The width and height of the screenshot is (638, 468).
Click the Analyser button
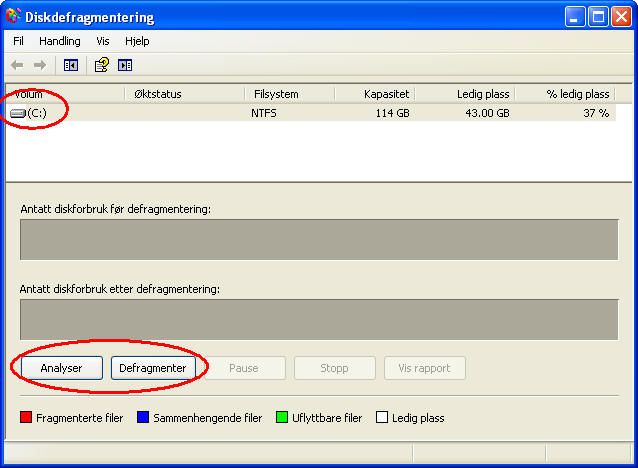click(x=61, y=368)
